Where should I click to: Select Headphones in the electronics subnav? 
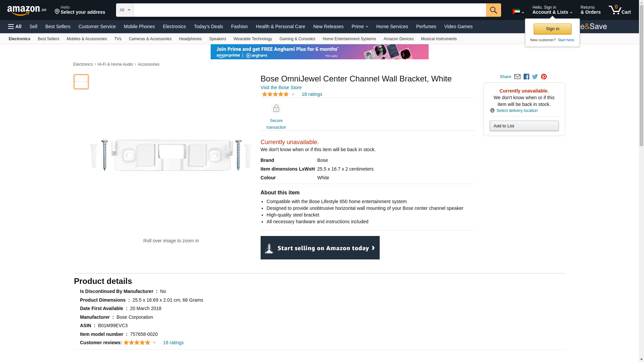coord(190,39)
